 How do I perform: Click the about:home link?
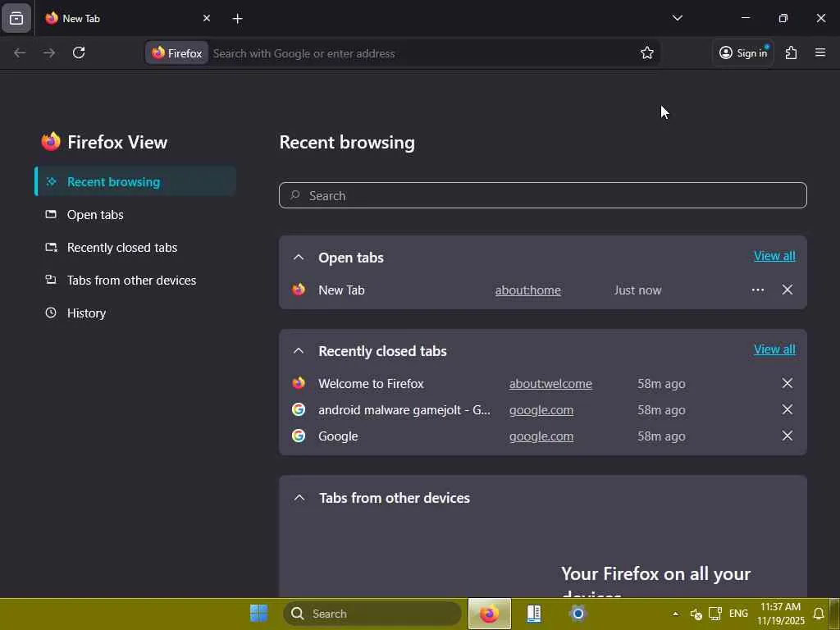pyautogui.click(x=527, y=290)
